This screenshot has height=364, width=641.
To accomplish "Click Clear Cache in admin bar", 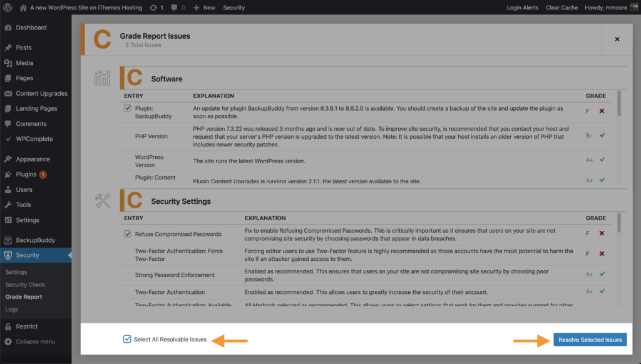I will pos(562,8).
